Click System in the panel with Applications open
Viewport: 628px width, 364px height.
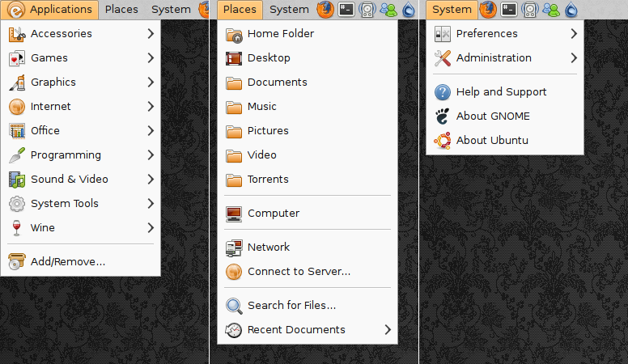click(x=171, y=10)
